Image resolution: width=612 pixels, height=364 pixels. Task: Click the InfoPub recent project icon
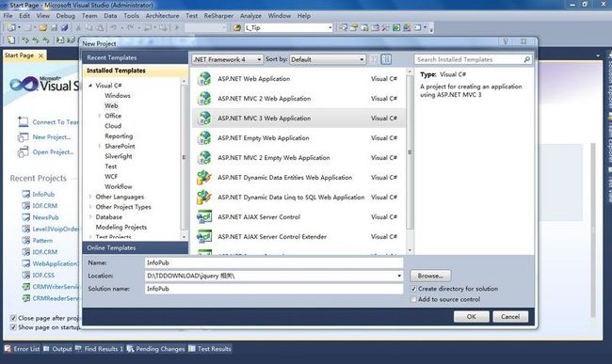coord(25,194)
